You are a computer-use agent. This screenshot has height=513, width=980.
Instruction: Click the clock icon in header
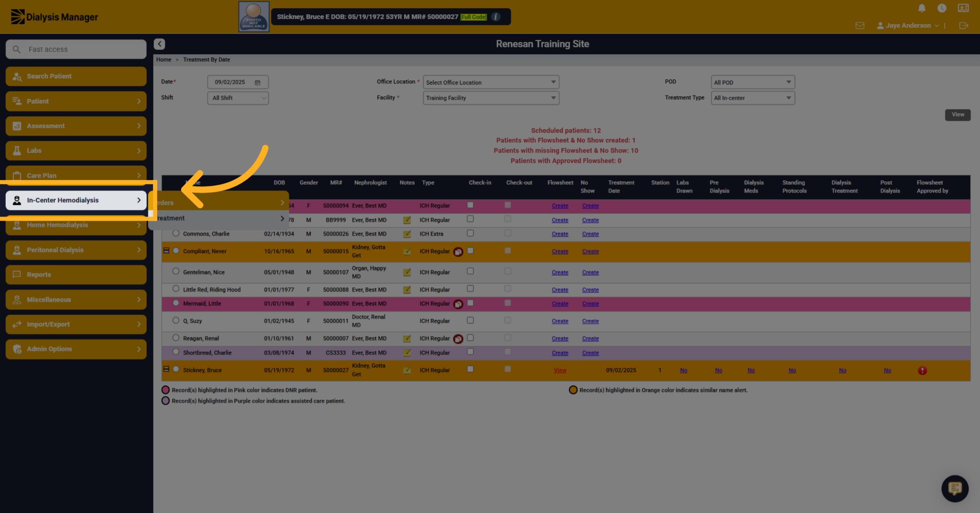pyautogui.click(x=942, y=8)
